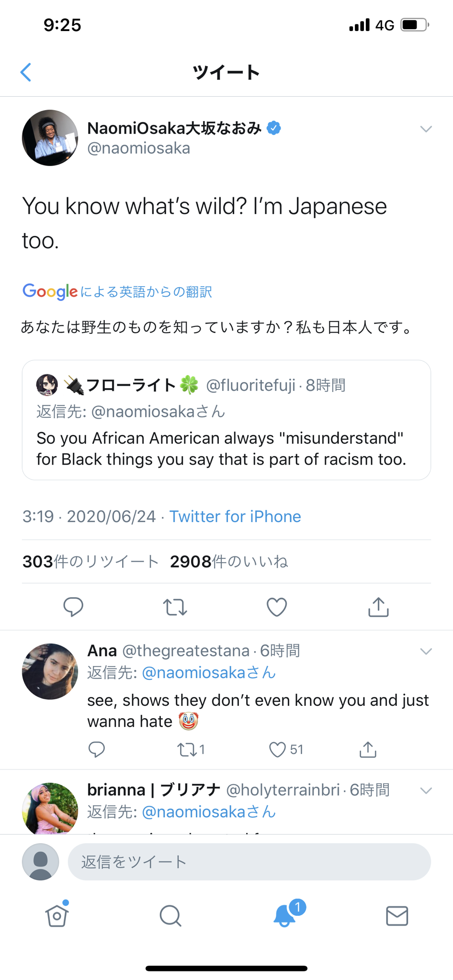Expand options for Ana's reply
This screenshot has width=453, height=980.
pos(426,651)
